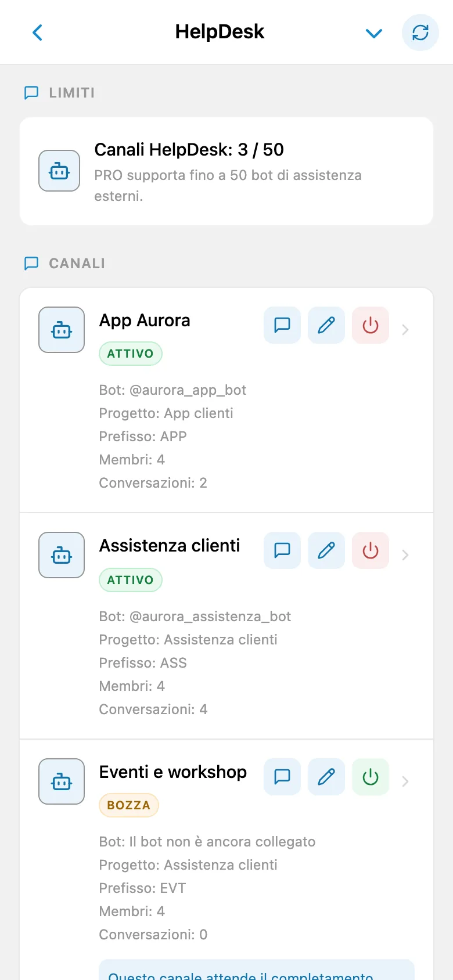Click 'Bot: Il bot non è ancora collegato'

207,842
